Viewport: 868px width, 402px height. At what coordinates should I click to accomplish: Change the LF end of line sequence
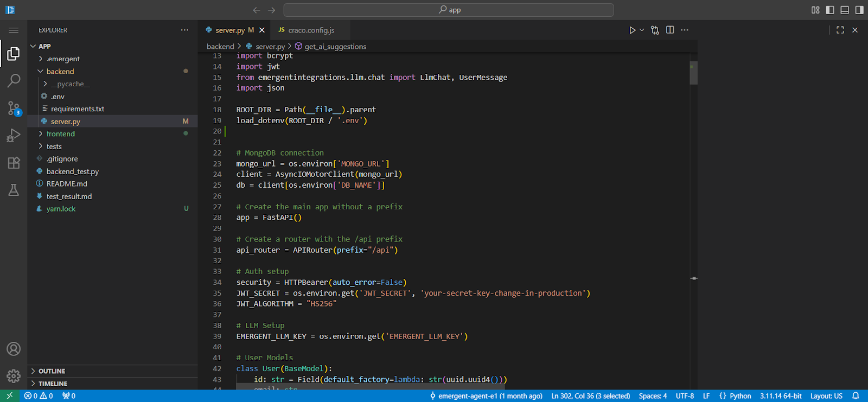(x=706, y=396)
